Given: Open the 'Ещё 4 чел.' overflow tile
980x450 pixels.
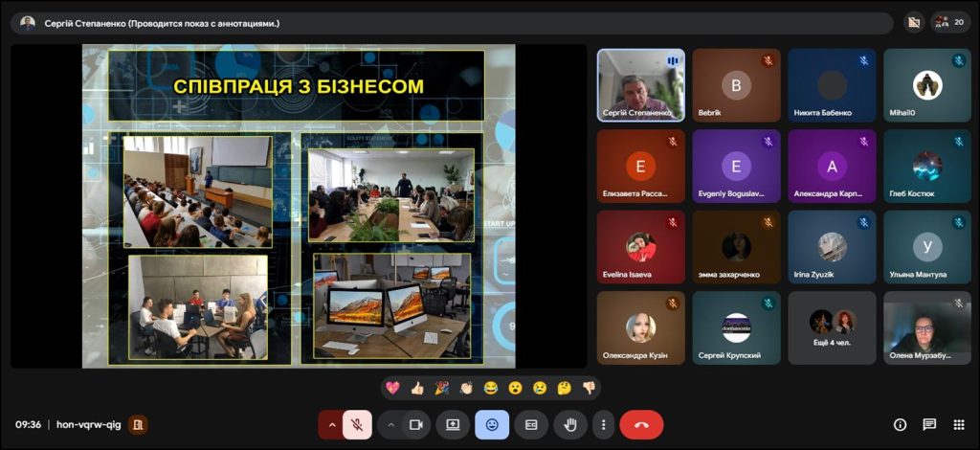Looking at the screenshot, I should coord(832,328).
